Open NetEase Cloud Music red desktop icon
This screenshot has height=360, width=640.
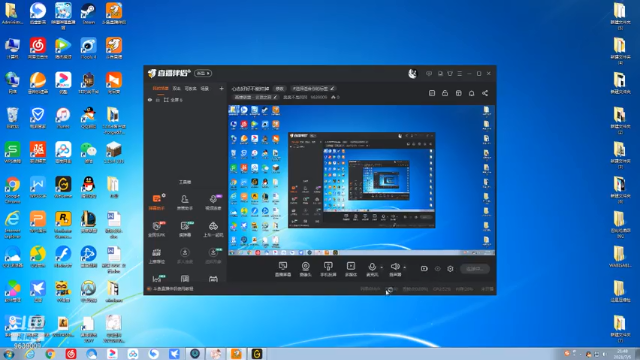point(38,48)
